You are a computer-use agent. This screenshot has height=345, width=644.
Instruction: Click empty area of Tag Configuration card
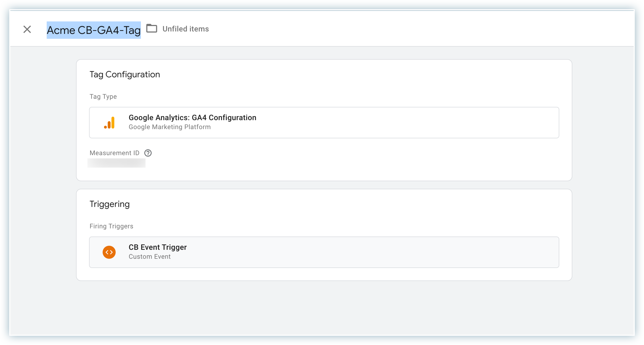pos(353,160)
